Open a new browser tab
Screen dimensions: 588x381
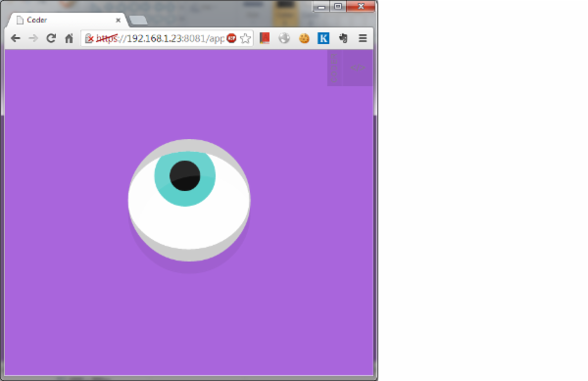pos(138,21)
